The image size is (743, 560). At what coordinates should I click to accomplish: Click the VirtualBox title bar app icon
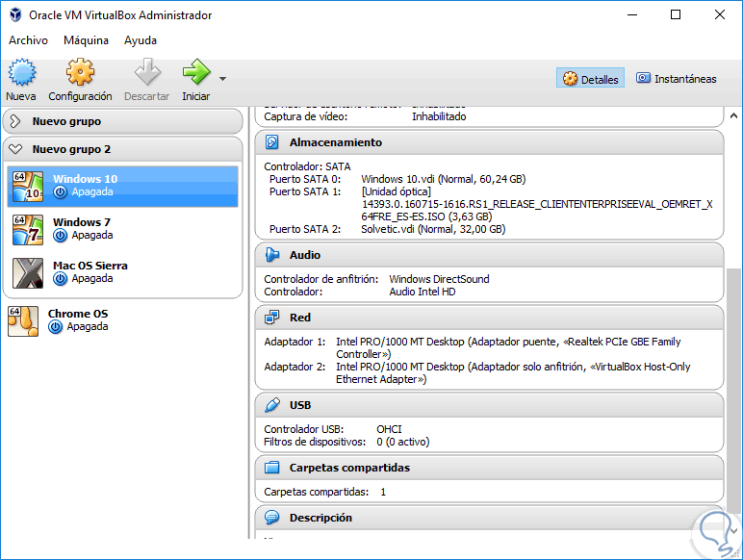click(x=15, y=14)
